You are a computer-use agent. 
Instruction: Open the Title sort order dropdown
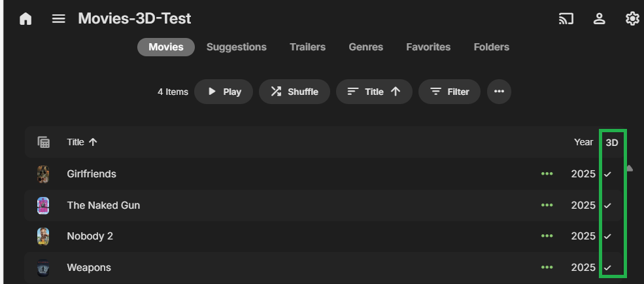374,92
